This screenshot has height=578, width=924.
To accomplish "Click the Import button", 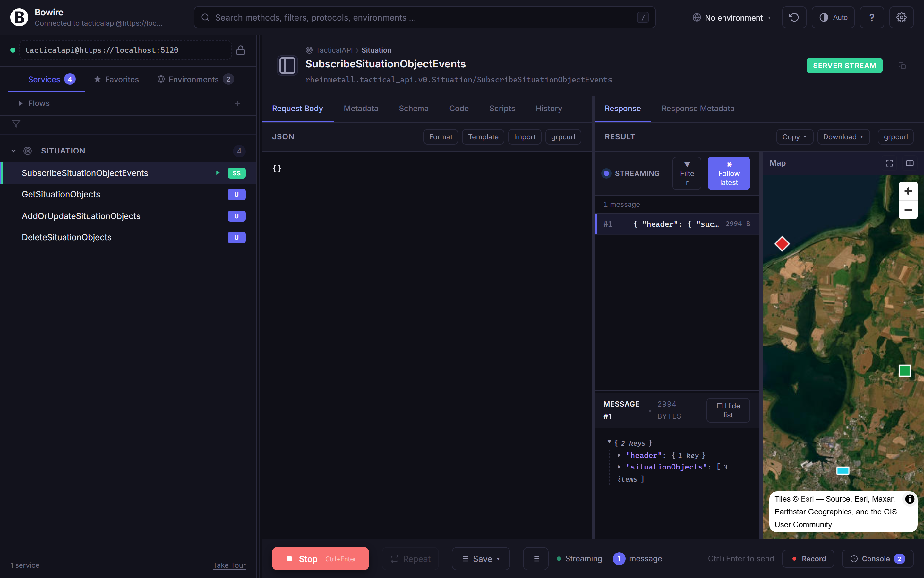I will pos(525,137).
